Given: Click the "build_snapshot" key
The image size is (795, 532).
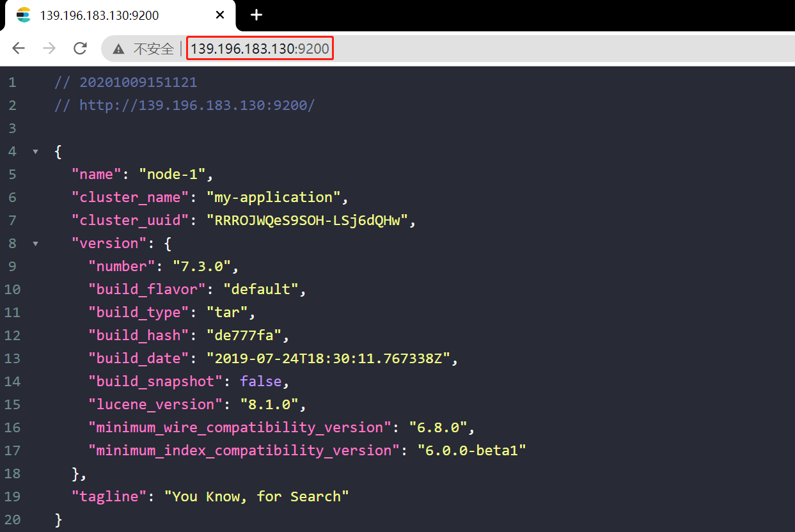Looking at the screenshot, I should (155, 382).
